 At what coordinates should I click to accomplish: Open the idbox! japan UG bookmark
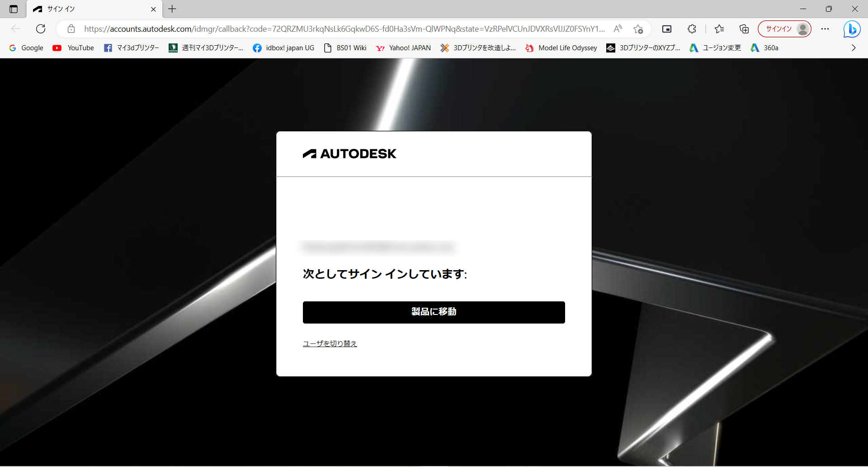tap(283, 48)
